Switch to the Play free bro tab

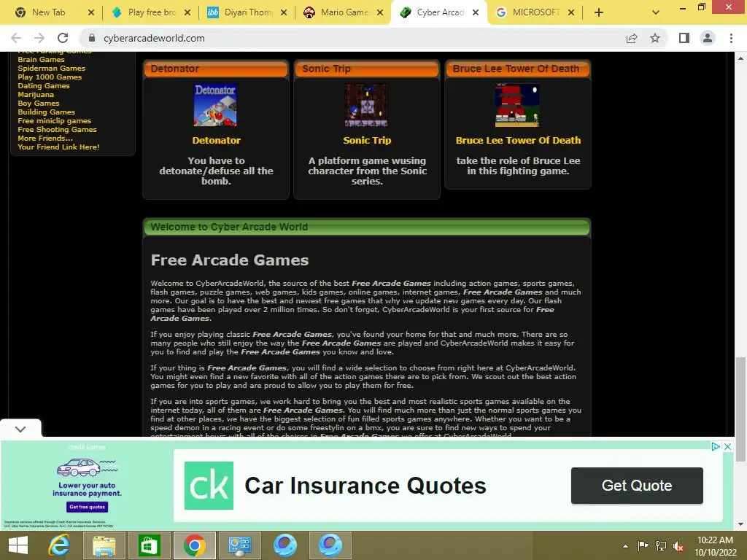[152, 12]
